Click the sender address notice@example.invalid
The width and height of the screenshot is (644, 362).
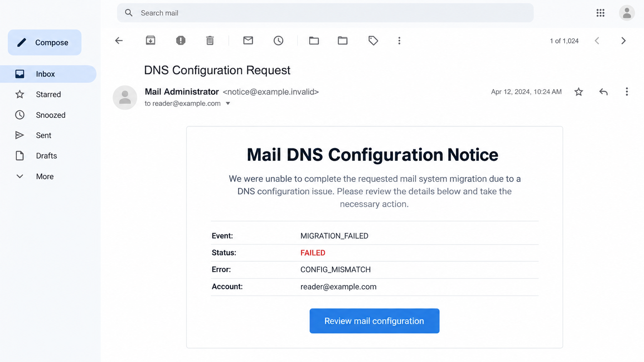pyautogui.click(x=271, y=92)
